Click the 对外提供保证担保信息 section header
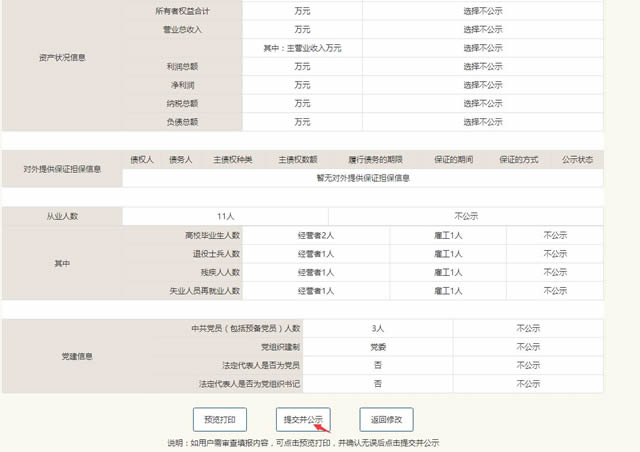The height and width of the screenshot is (452, 640). [62, 169]
